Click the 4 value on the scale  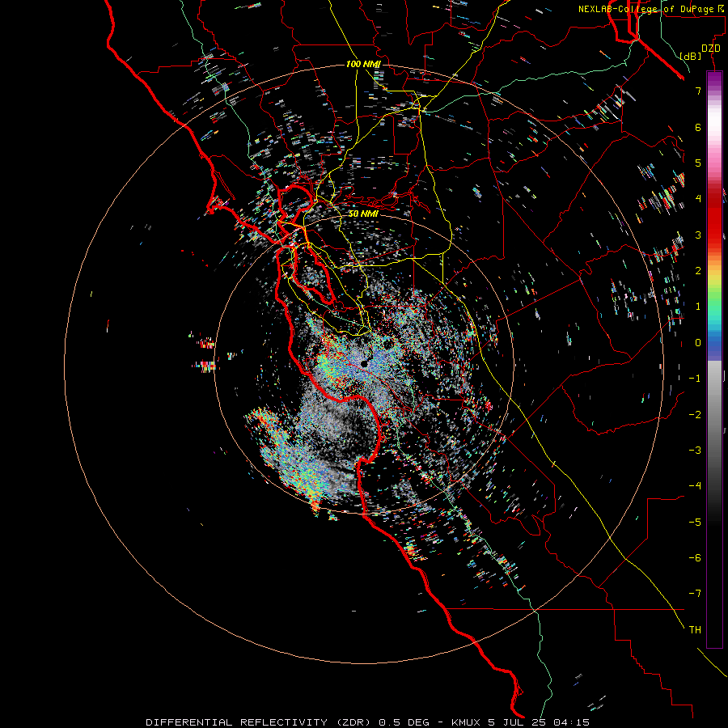(x=698, y=199)
